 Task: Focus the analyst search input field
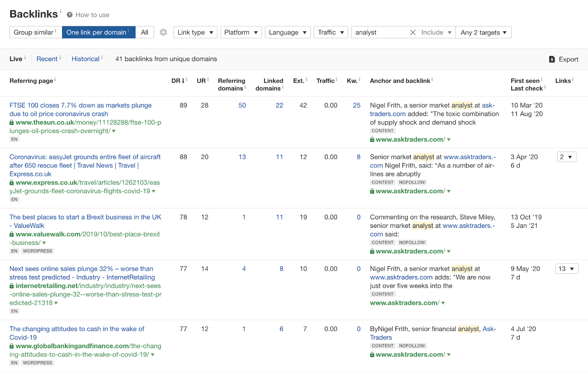(380, 32)
